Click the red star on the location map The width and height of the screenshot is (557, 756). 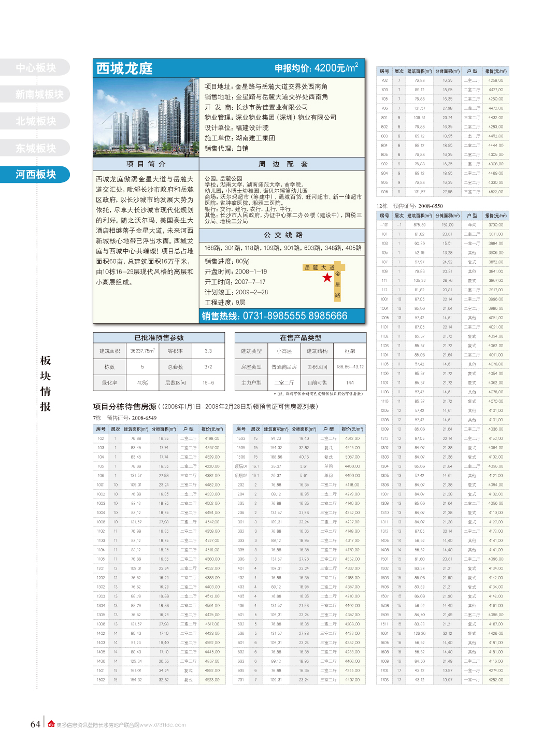point(327,278)
